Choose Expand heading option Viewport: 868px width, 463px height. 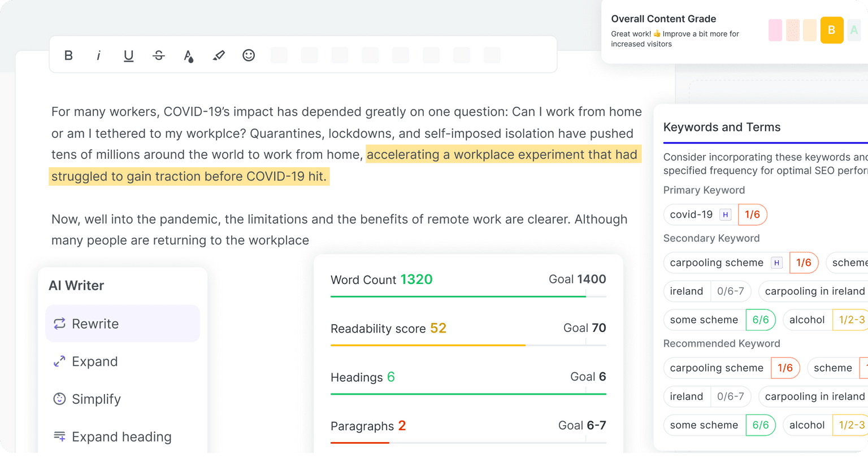(123, 436)
